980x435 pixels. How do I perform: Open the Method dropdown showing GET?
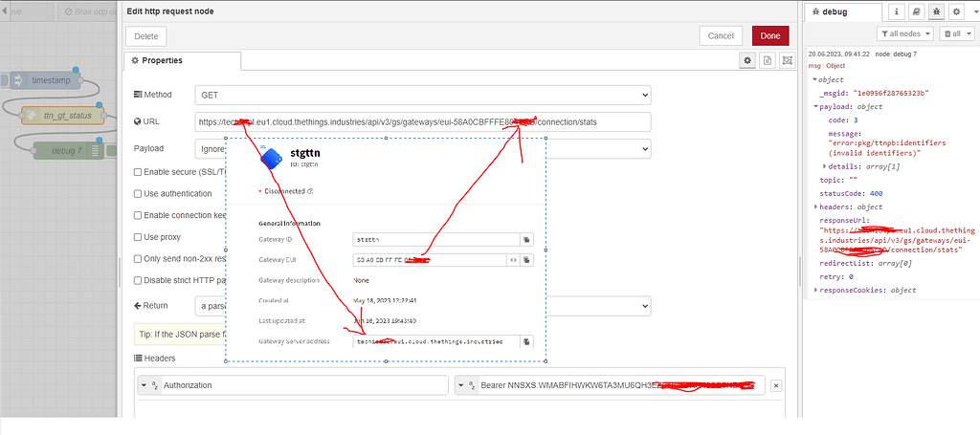(421, 95)
